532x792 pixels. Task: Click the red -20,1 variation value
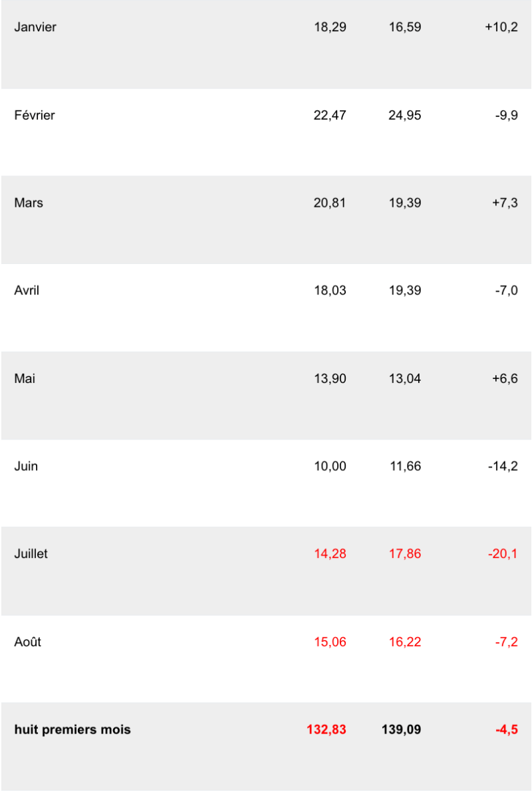point(503,553)
